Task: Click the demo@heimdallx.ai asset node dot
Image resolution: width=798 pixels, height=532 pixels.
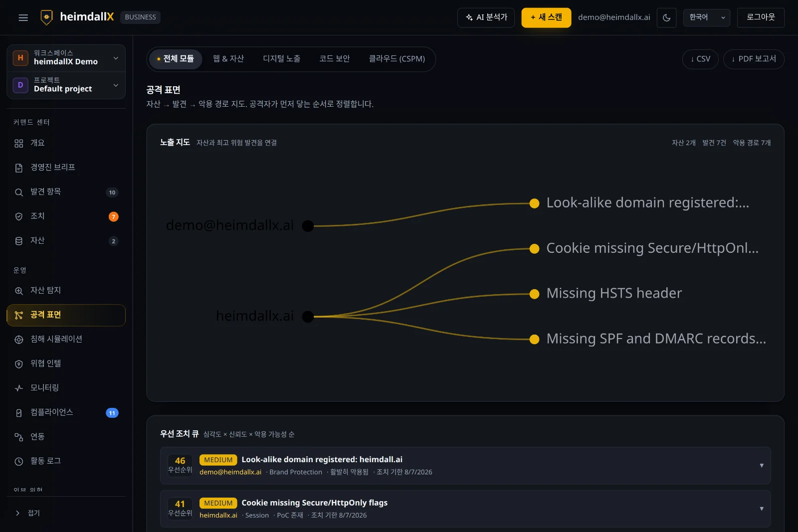Action: point(308,226)
